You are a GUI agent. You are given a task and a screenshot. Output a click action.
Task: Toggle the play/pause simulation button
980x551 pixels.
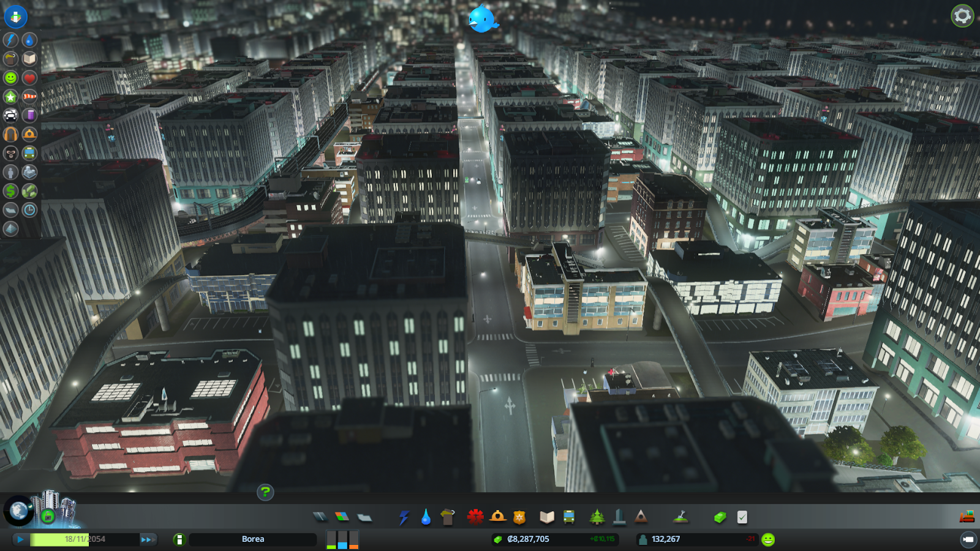[20, 539]
